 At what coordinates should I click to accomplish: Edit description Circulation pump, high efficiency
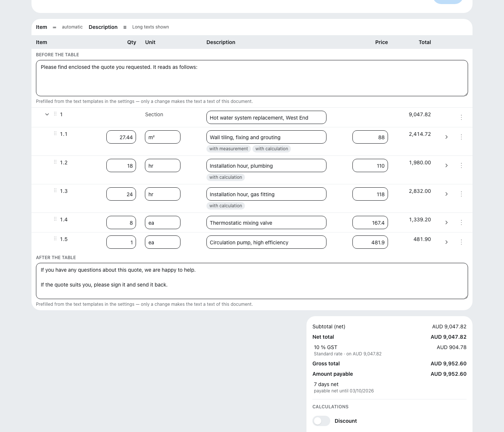click(x=266, y=242)
